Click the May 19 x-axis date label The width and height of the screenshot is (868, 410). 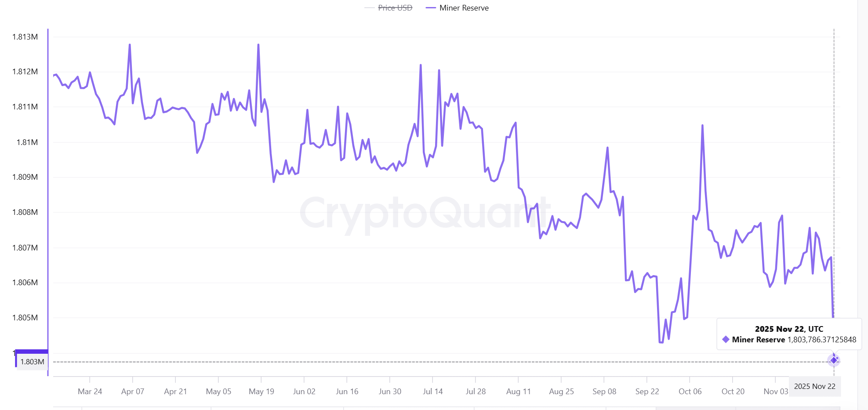(261, 391)
